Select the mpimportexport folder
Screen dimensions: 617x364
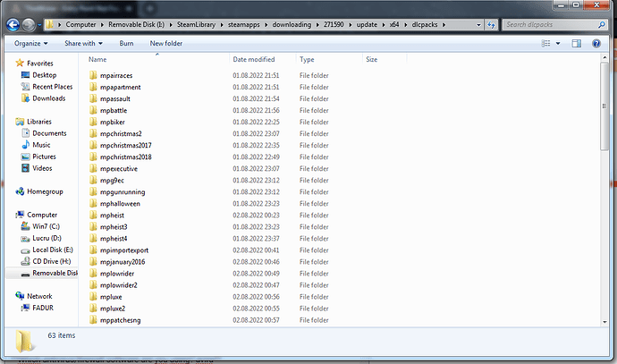coord(124,250)
